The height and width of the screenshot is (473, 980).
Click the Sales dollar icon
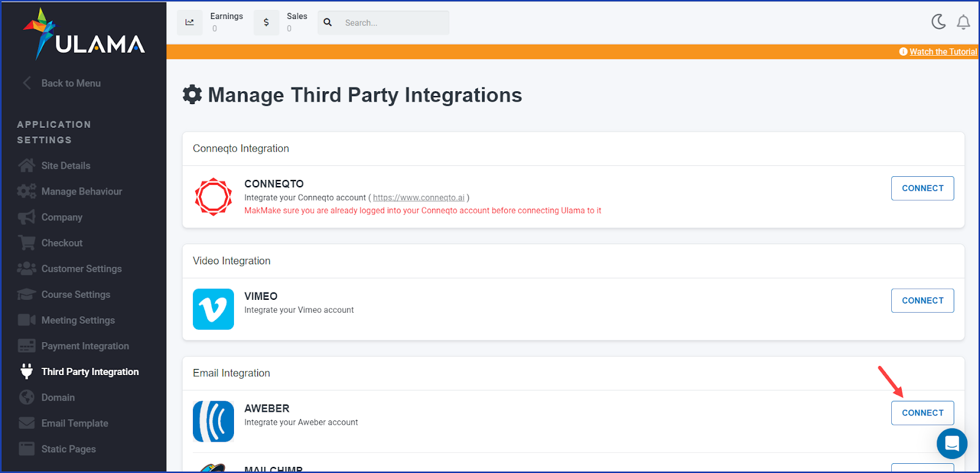(266, 23)
